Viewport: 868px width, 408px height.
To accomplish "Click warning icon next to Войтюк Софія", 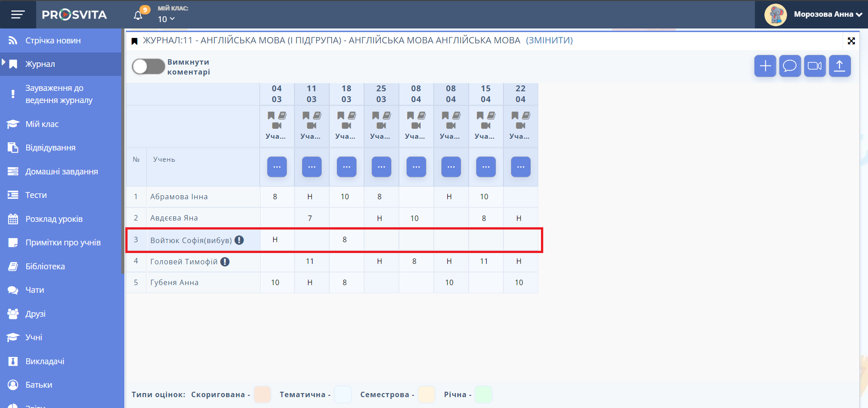I will coord(239,240).
